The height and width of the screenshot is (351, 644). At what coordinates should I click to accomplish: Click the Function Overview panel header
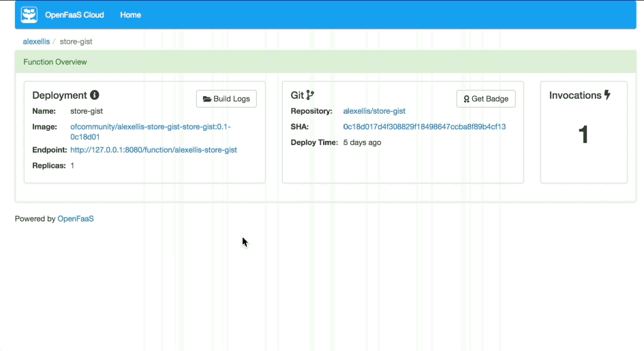coord(325,62)
